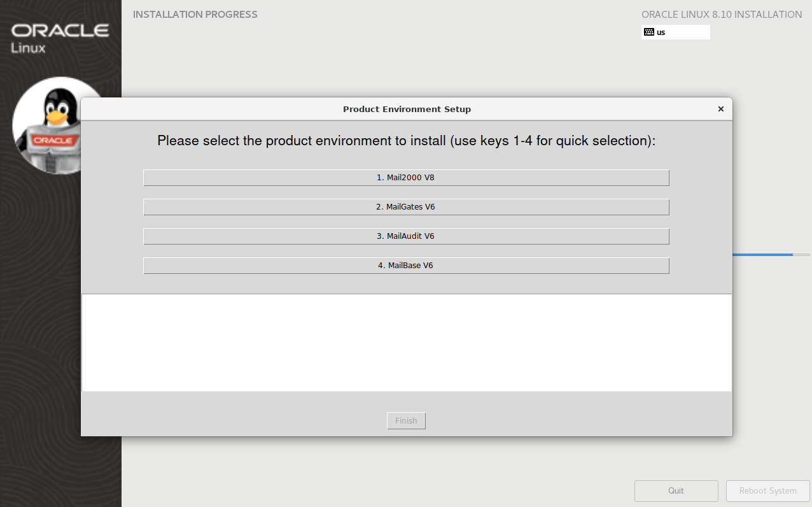Click the Tux penguin avatar
The height and width of the screenshot is (507, 812).
point(60,125)
